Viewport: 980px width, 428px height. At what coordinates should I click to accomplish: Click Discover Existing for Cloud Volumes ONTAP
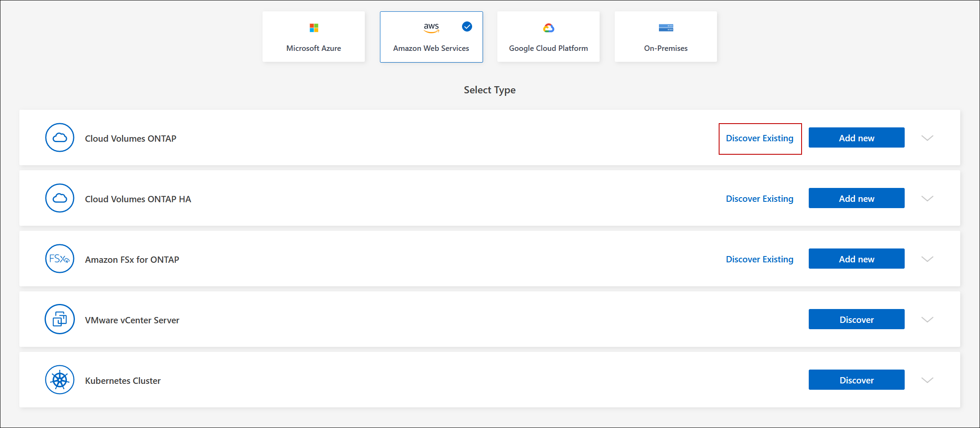click(760, 138)
